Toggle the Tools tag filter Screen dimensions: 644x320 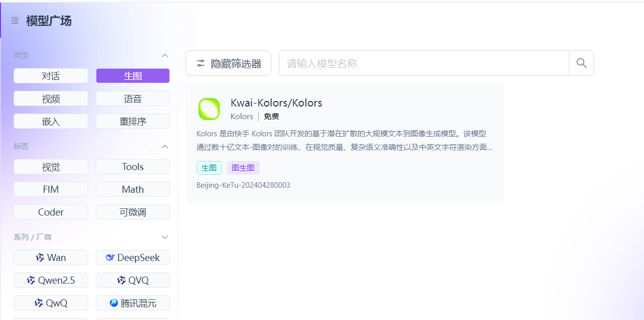click(133, 167)
